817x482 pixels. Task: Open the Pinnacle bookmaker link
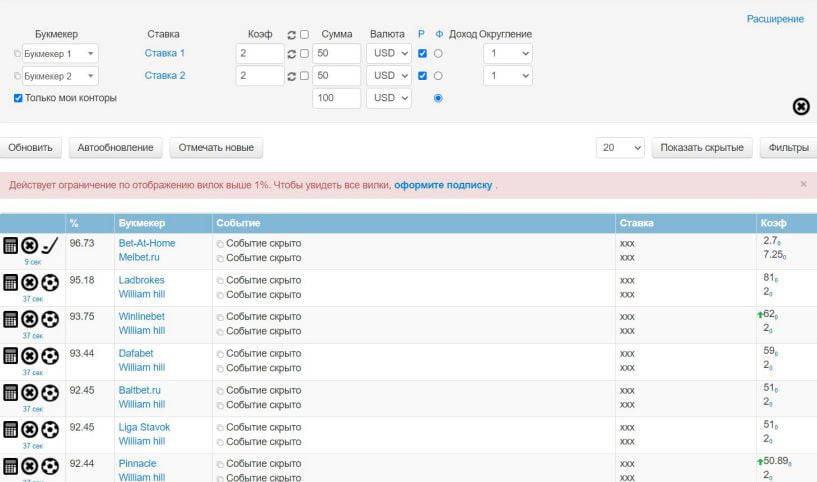pos(138,463)
